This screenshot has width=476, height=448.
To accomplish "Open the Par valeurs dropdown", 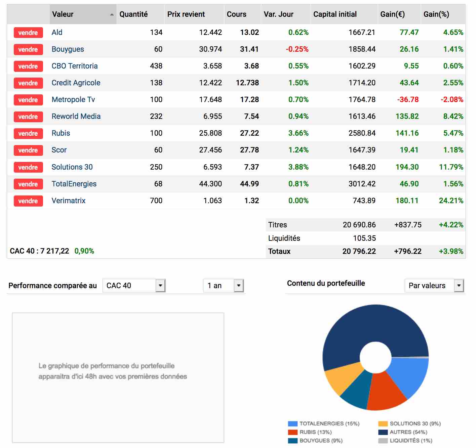I will click(434, 285).
